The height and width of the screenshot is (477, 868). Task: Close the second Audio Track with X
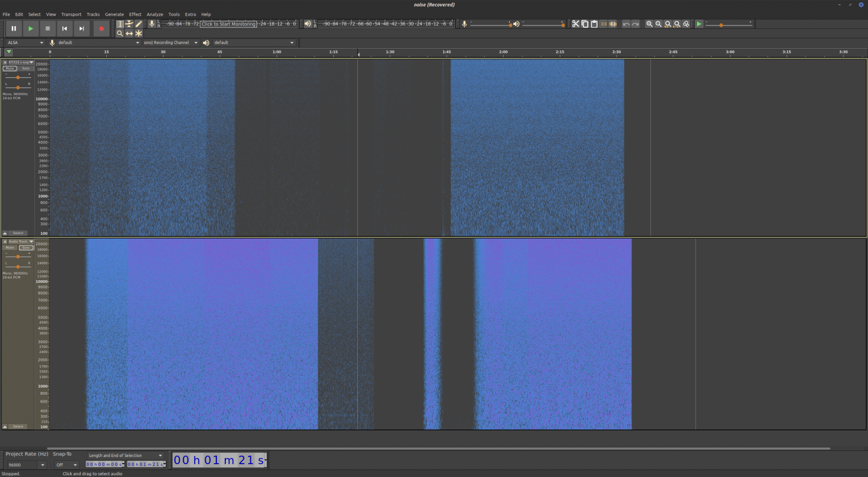[x=5, y=242]
